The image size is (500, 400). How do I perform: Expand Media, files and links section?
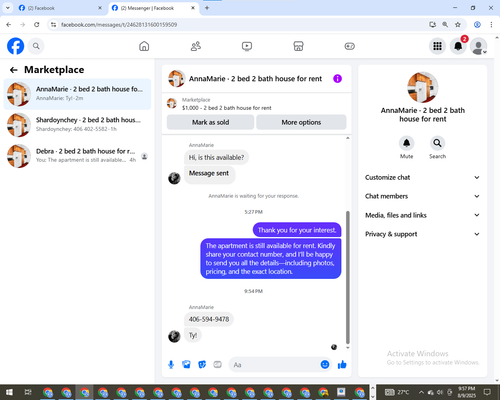pyautogui.click(x=422, y=215)
